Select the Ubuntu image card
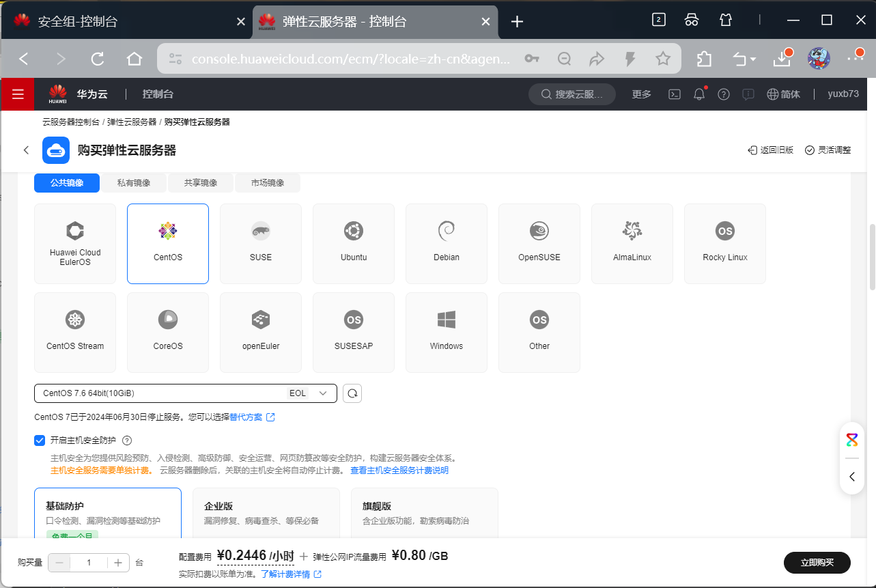876x588 pixels. [x=354, y=244]
